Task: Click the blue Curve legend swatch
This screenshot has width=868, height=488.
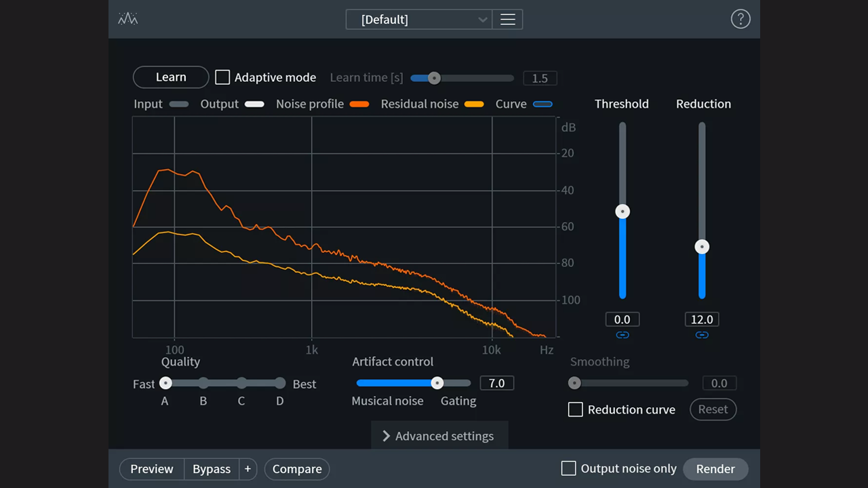Action: [543, 104]
